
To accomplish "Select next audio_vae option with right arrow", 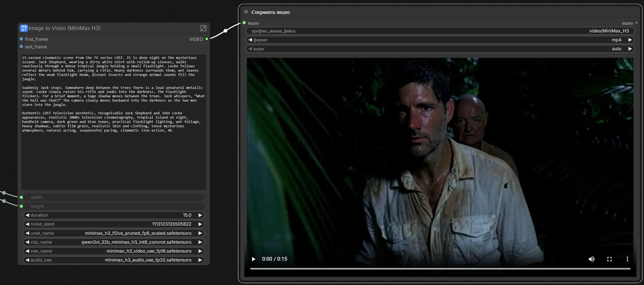I will (201, 260).
